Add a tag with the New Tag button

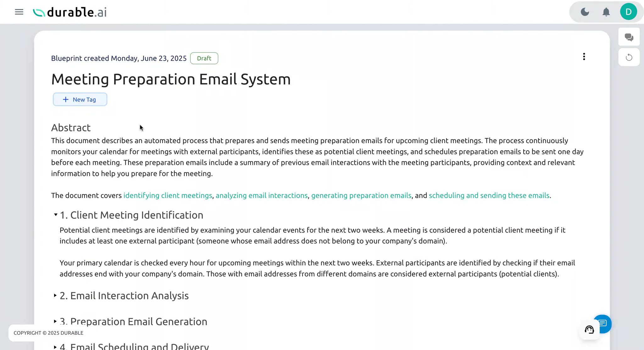click(x=80, y=99)
